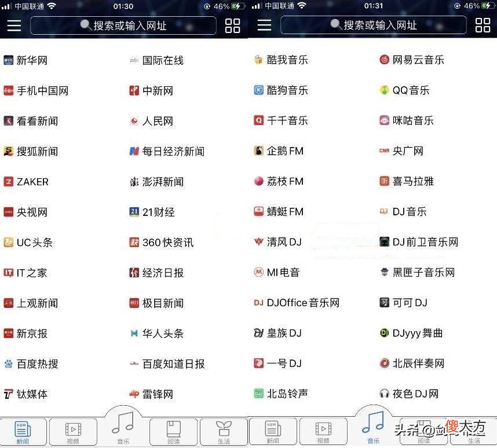Screen dimensions: 497x448
Task: Select the 音乐 tab in right screen
Action: coord(374,425)
